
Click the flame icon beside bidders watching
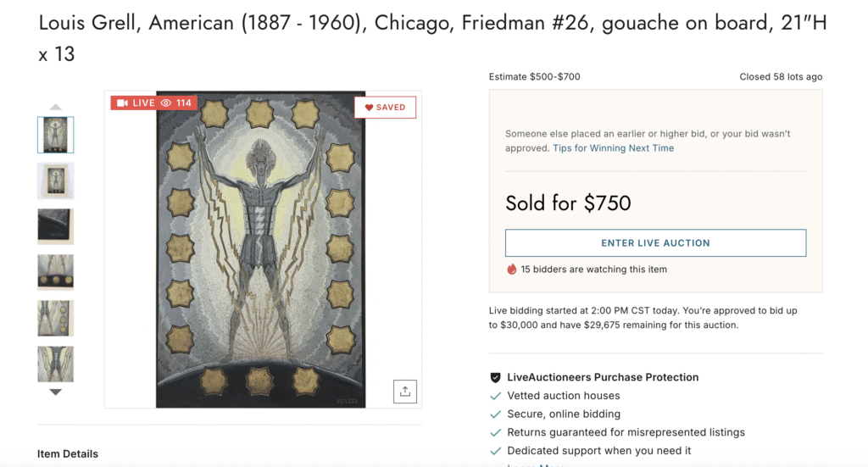pos(512,270)
